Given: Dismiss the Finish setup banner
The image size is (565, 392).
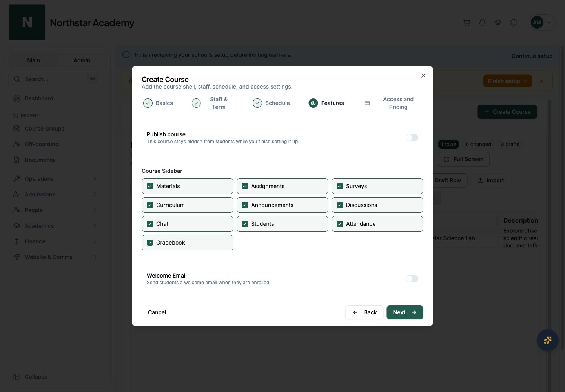Looking at the screenshot, I should coord(541,81).
